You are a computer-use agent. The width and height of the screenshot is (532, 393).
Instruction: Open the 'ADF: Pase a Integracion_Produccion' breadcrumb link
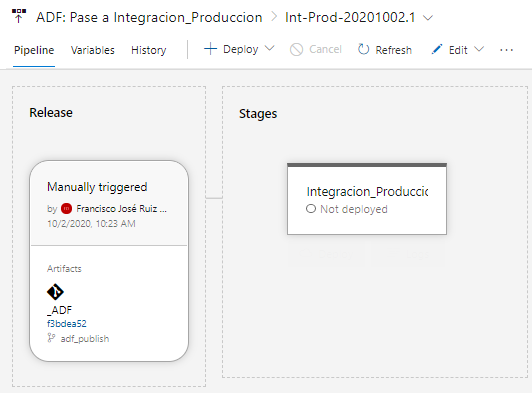click(149, 17)
